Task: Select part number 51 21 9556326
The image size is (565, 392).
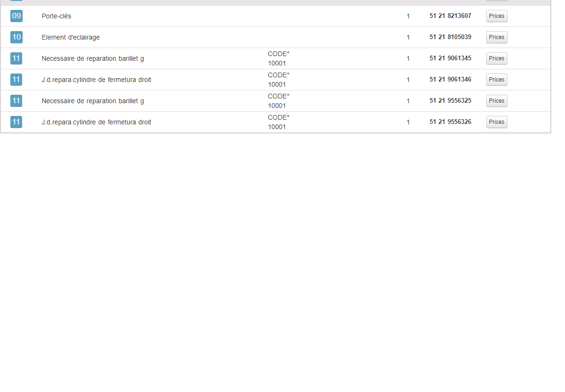Action: pyautogui.click(x=450, y=122)
